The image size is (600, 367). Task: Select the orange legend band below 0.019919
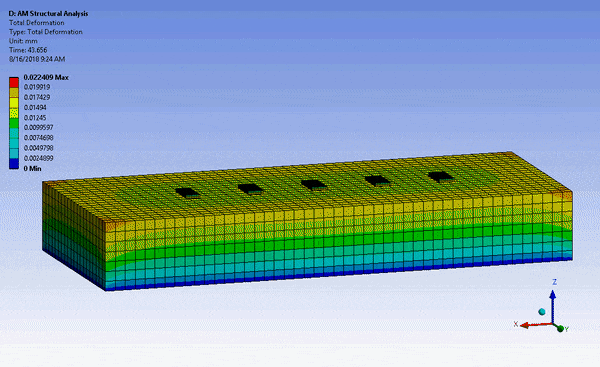point(14,93)
